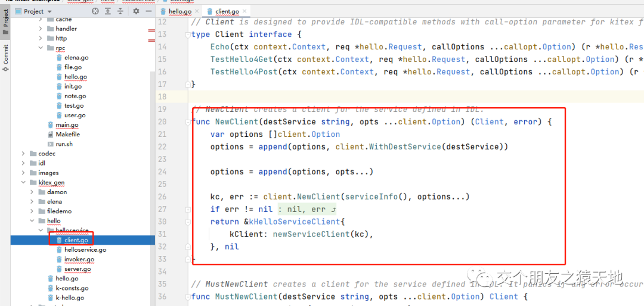Click folder icon of handler directory
This screenshot has width=644, height=306.
pyautogui.click(x=51, y=29)
